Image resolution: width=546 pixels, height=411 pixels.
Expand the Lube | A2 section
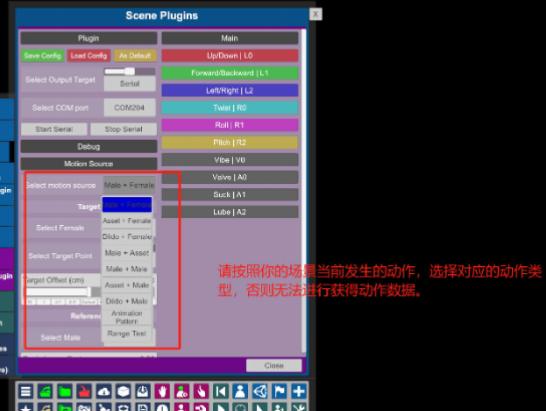click(230, 212)
